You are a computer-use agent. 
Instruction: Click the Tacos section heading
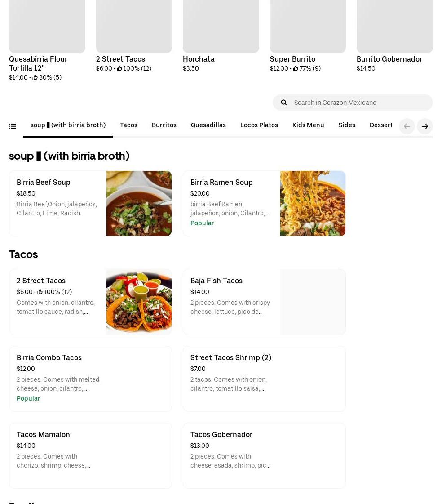point(23,254)
